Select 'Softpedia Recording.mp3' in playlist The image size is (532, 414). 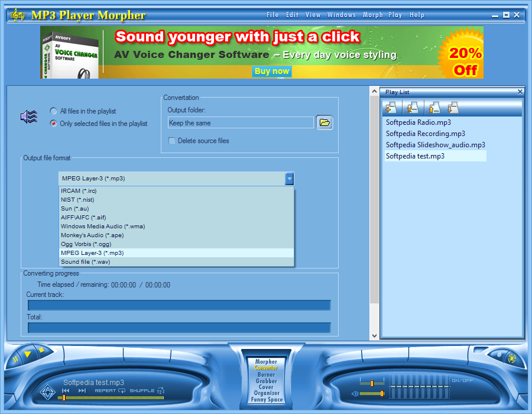(x=426, y=133)
